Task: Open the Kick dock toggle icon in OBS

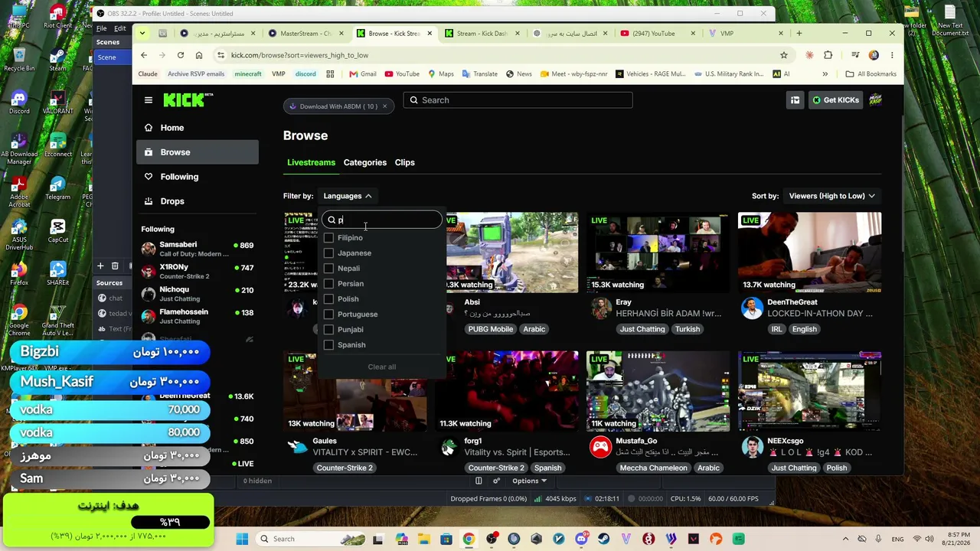Action: 479,481
